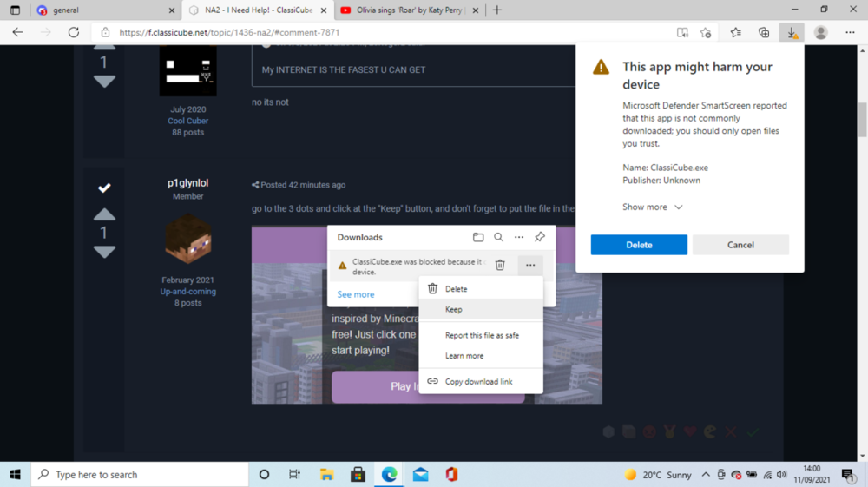
Task: Open Edge settings and more menu
Action: click(x=850, y=33)
